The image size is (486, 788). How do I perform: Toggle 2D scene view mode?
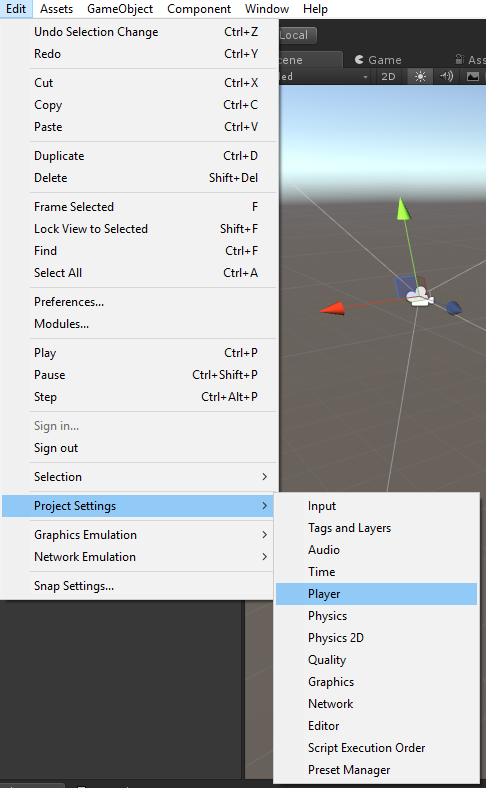388,76
